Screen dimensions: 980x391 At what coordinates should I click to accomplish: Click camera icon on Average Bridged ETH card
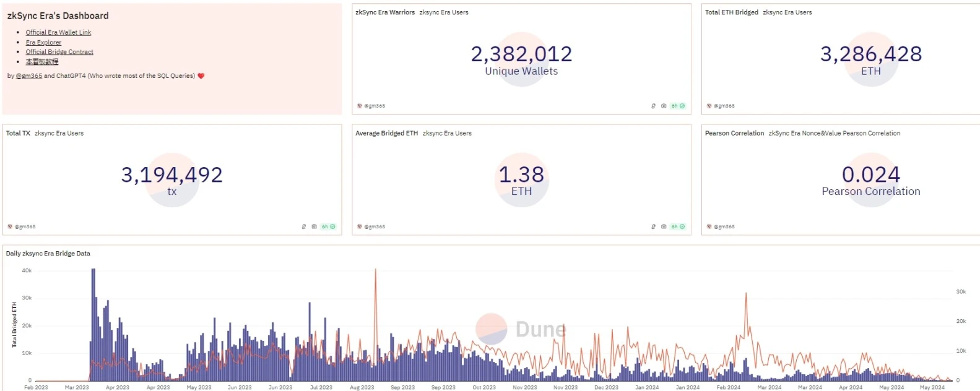[664, 226]
